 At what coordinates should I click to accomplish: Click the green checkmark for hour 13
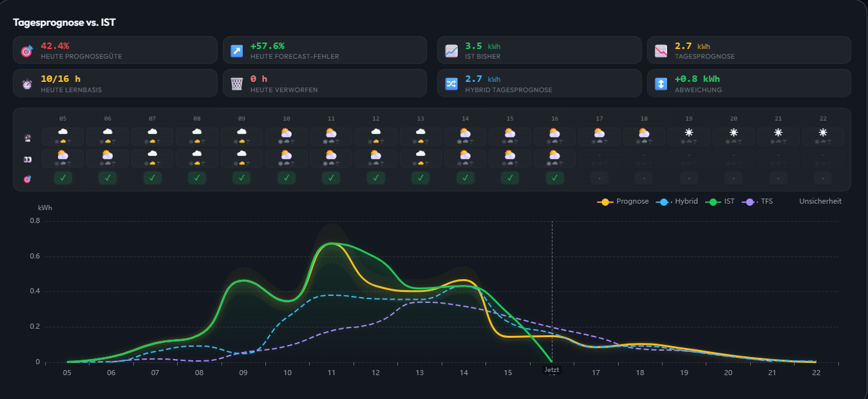pos(420,178)
